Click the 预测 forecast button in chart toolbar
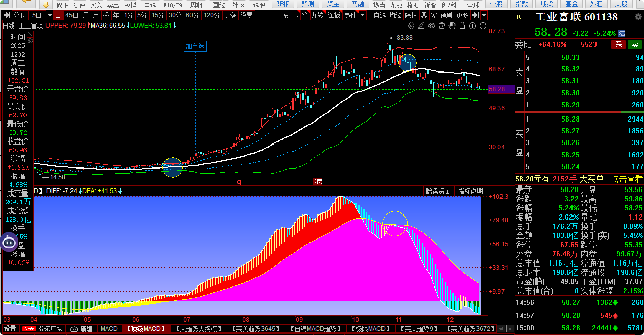 click(x=446, y=15)
